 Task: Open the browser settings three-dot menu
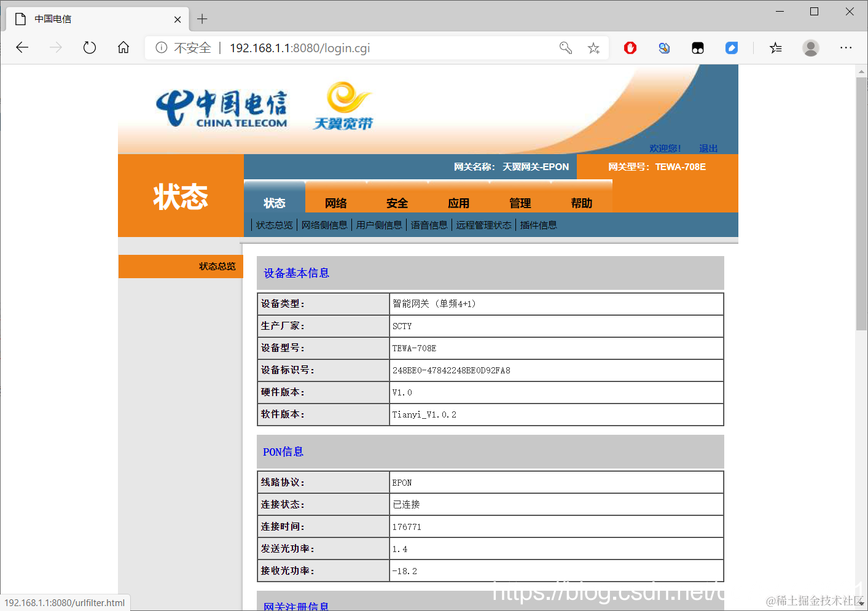pyautogui.click(x=846, y=47)
